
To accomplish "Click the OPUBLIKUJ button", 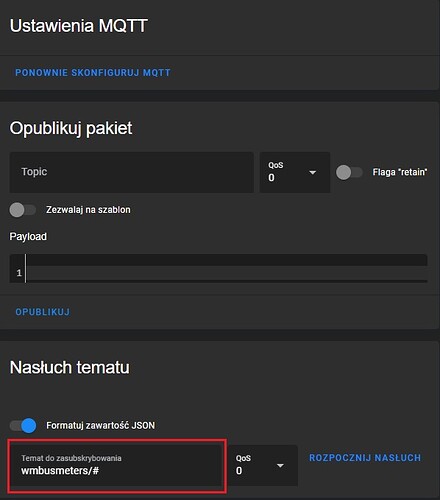I will [43, 312].
